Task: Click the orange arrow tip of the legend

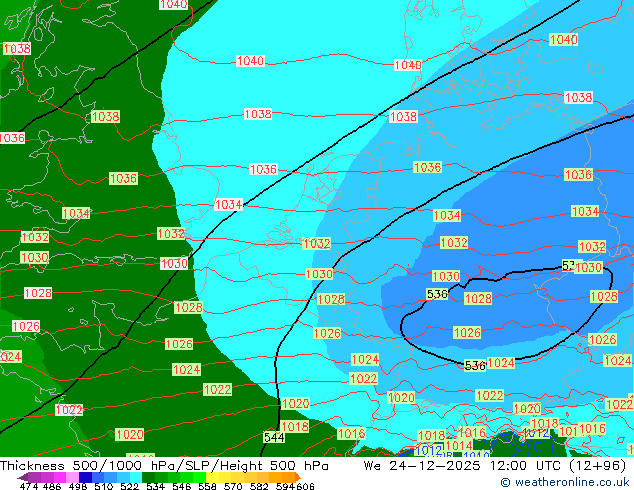Action: tap(298, 477)
